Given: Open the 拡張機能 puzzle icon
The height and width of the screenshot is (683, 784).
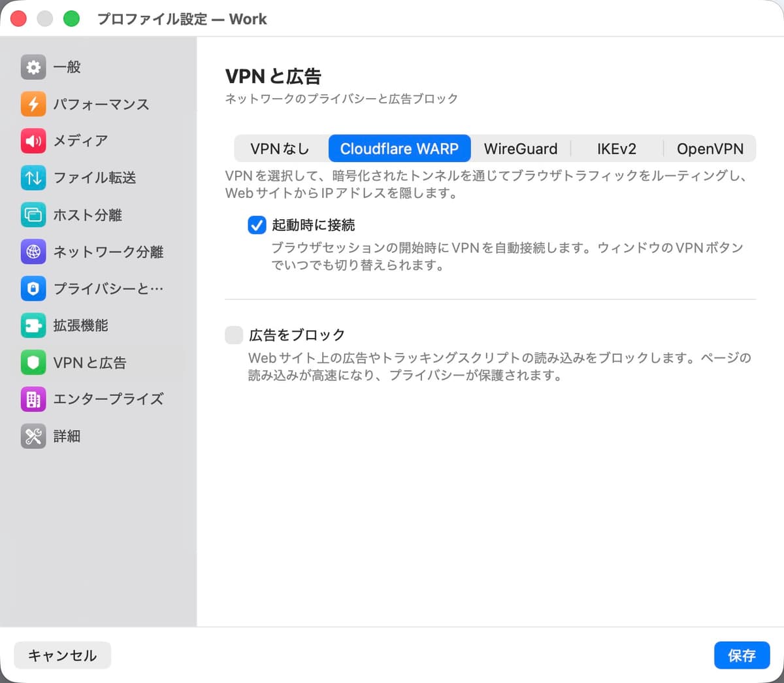Looking at the screenshot, I should click(x=33, y=325).
